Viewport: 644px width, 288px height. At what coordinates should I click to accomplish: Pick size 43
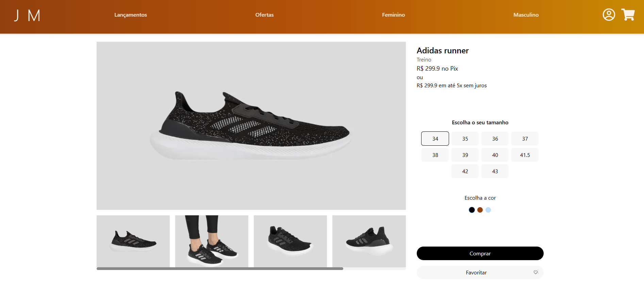(x=495, y=171)
